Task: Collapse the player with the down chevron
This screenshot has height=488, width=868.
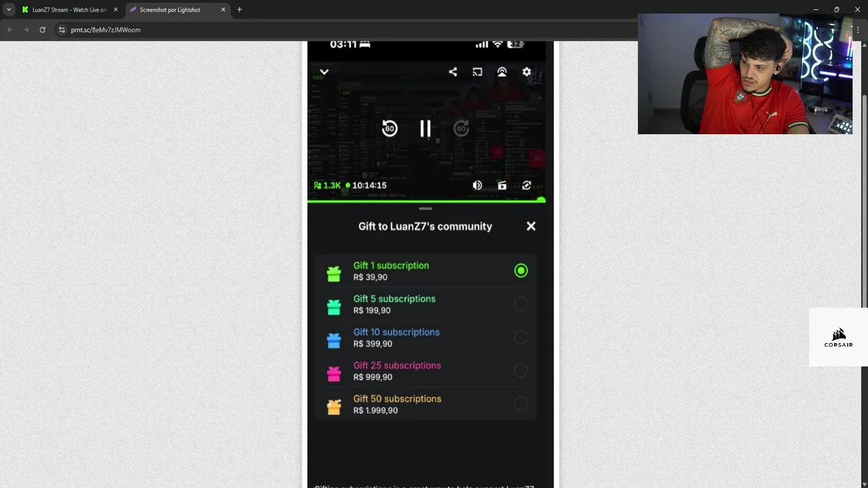Action: 324,72
